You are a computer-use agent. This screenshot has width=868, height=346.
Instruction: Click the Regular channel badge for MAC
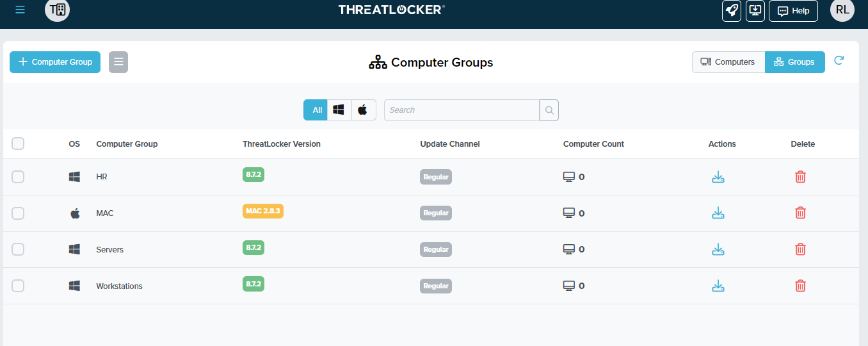pyautogui.click(x=436, y=213)
